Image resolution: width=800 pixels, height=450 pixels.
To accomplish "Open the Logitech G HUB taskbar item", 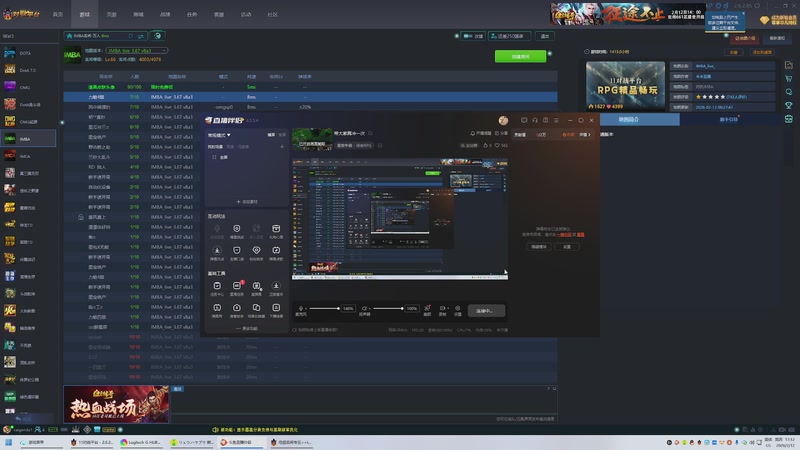I will [141, 442].
